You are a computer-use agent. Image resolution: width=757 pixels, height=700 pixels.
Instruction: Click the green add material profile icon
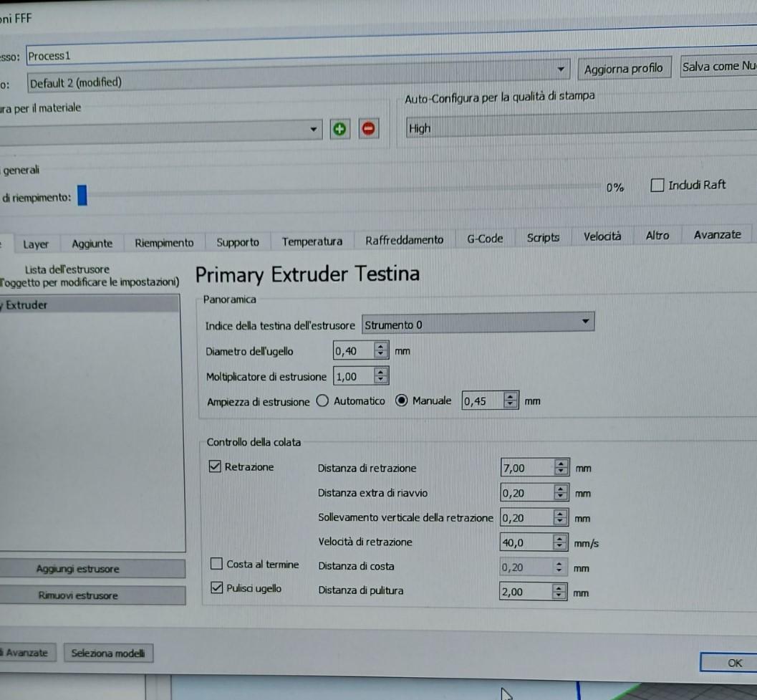tap(339, 129)
